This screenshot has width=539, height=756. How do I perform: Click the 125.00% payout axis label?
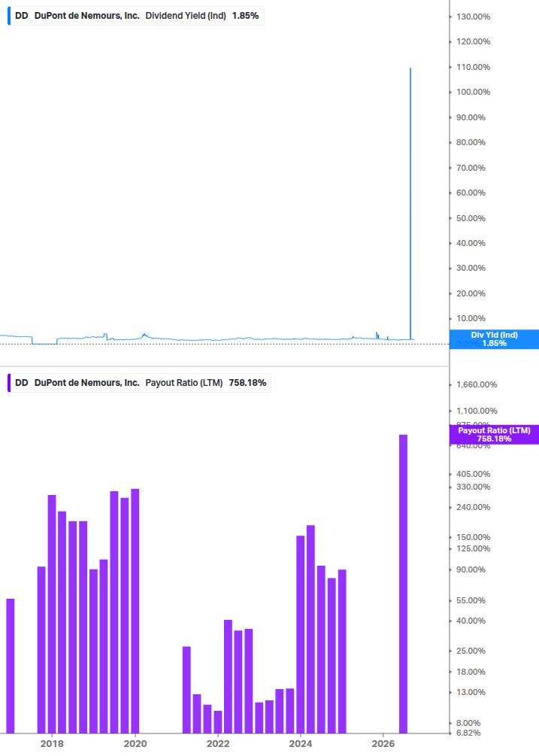click(x=473, y=548)
